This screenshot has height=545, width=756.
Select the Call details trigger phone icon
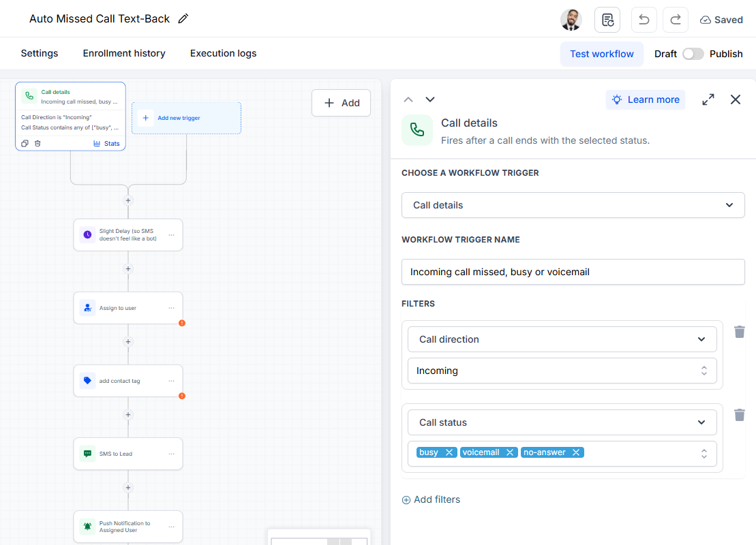29,96
